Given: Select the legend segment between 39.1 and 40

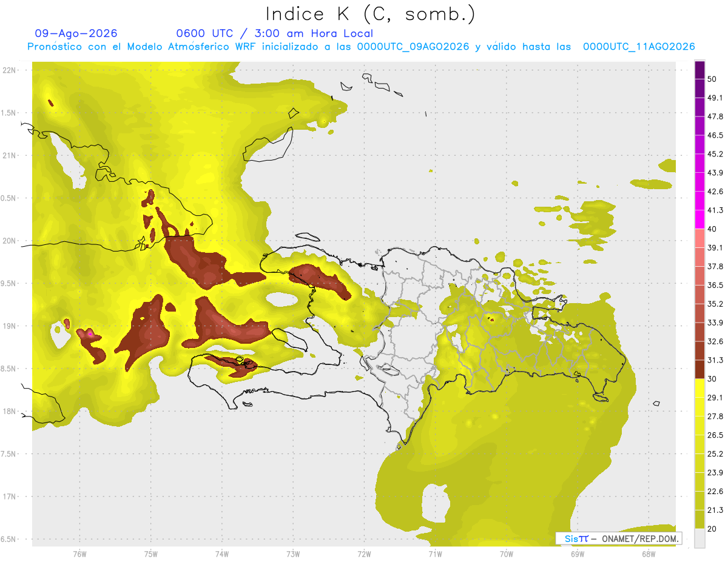Looking at the screenshot, I should tap(699, 238).
